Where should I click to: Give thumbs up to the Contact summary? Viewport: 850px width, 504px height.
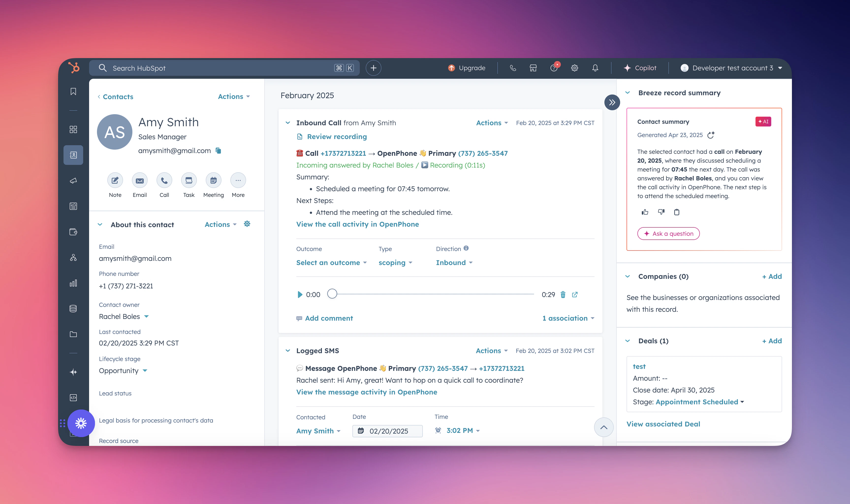coord(645,212)
